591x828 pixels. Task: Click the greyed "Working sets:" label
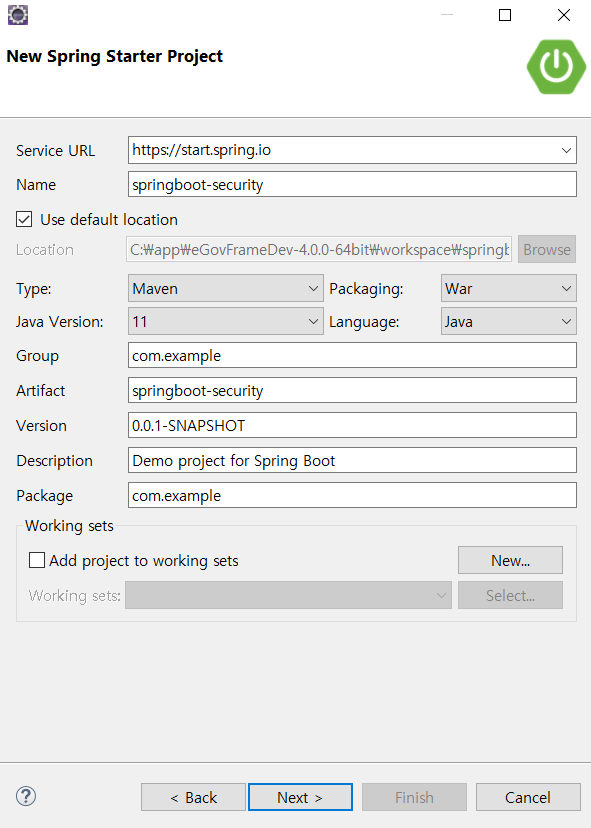pyautogui.click(x=74, y=596)
